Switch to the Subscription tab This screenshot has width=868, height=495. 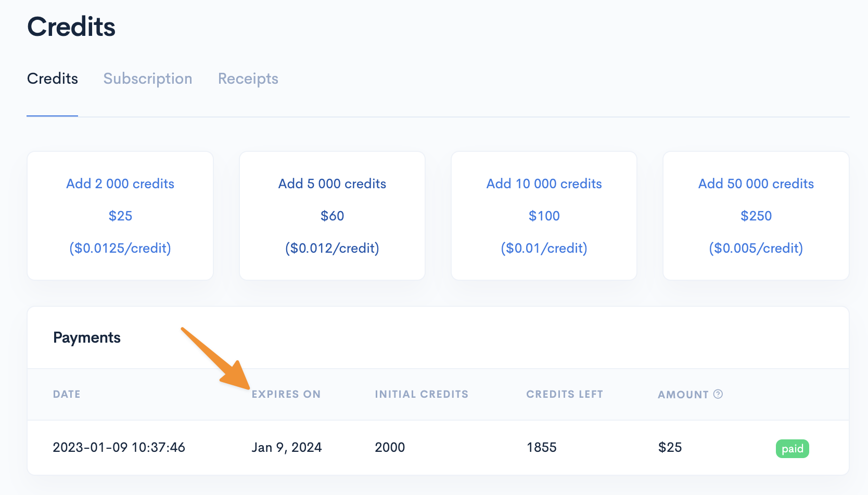tap(148, 79)
